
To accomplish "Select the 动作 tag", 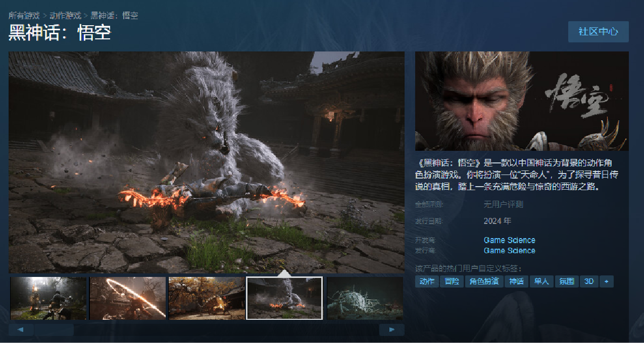I will [426, 281].
